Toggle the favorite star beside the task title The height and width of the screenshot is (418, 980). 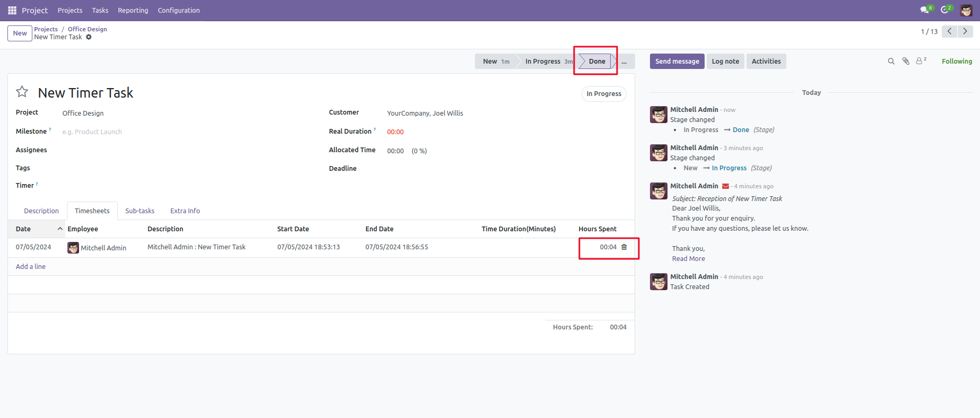pos(22,92)
